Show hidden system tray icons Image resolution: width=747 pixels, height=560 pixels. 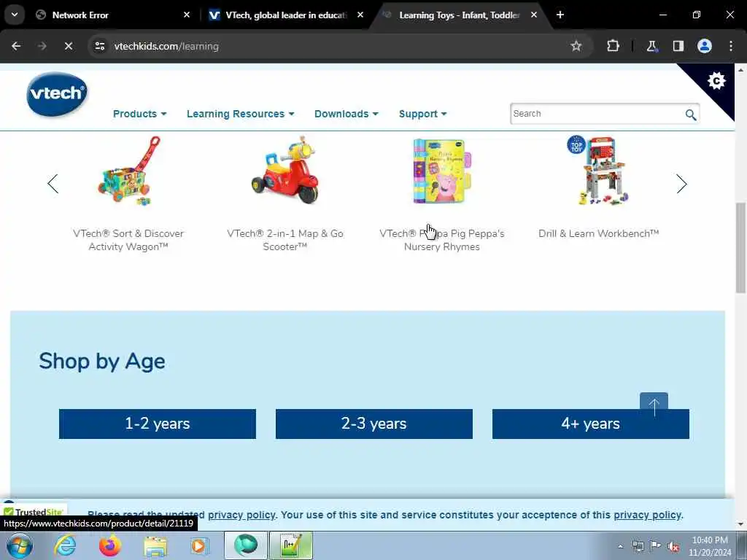point(620,546)
